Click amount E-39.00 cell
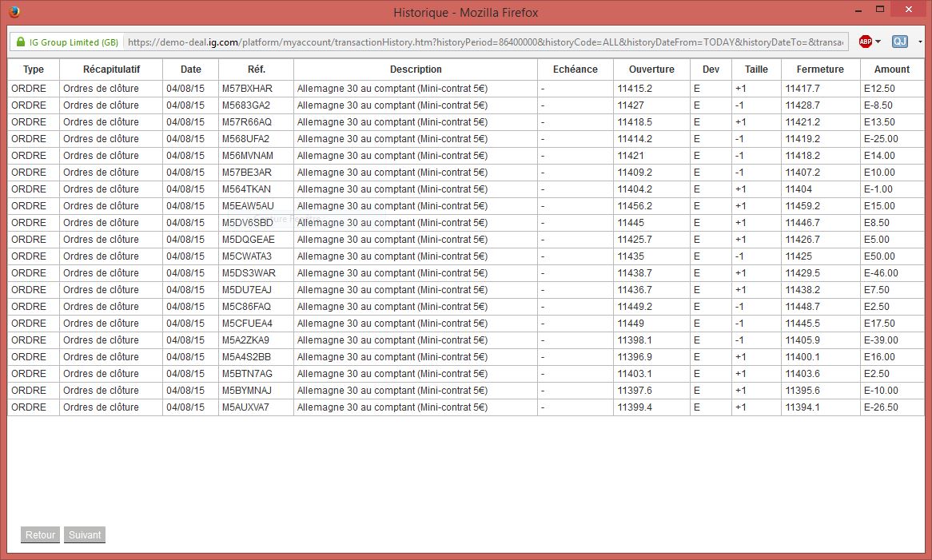 tap(892, 340)
